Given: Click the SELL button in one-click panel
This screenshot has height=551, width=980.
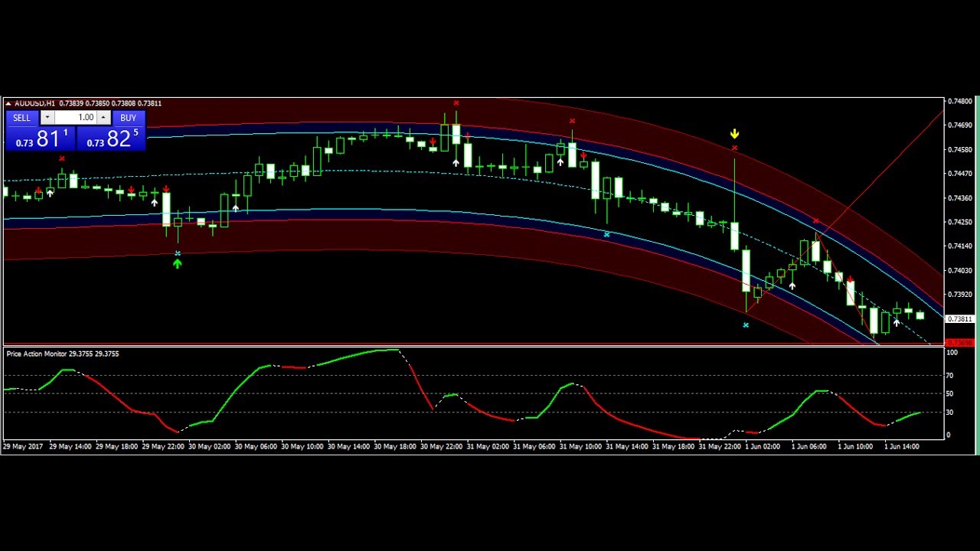Looking at the screenshot, I should [x=21, y=118].
